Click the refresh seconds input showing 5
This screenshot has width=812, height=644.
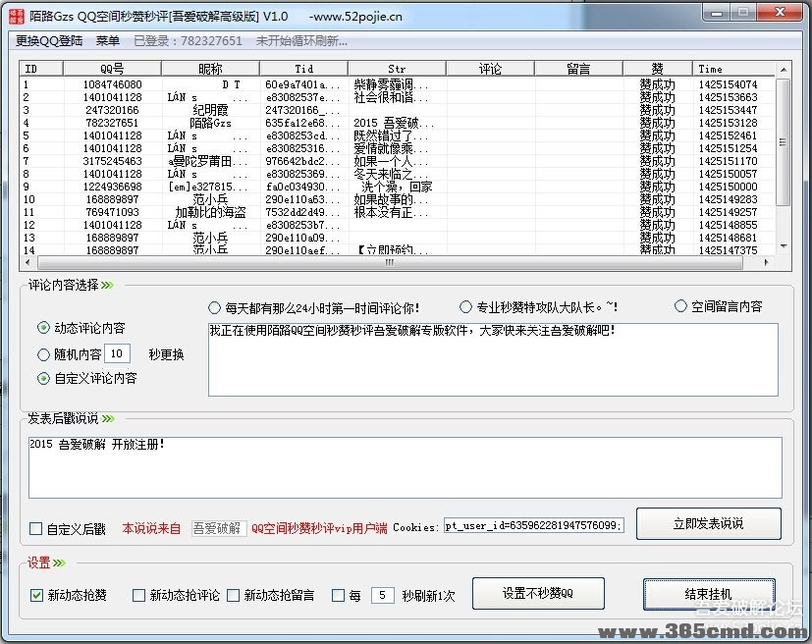pos(382,594)
